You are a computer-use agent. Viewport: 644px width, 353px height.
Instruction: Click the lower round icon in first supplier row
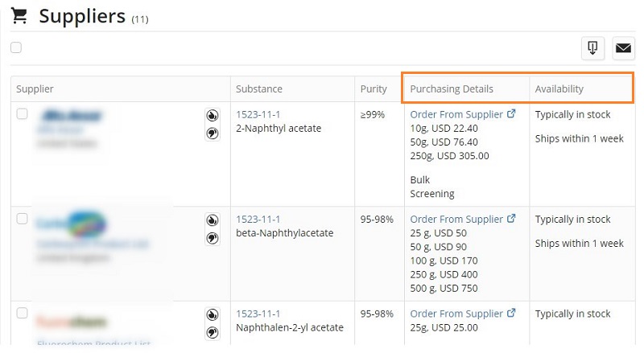(x=213, y=133)
